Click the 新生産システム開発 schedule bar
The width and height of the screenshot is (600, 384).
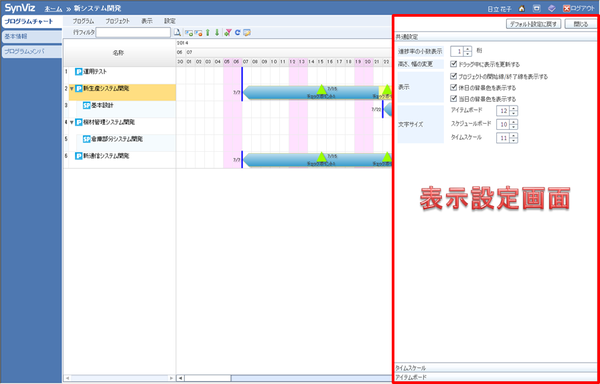click(318, 93)
